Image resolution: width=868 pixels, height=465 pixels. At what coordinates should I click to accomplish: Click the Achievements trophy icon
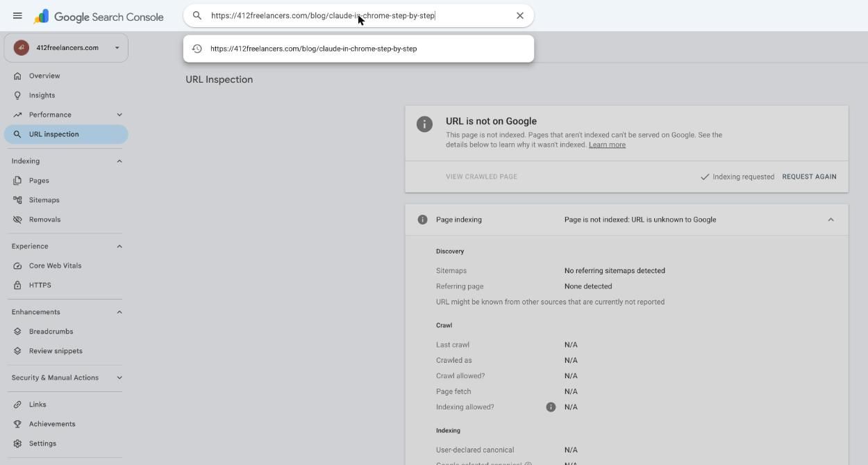point(17,424)
